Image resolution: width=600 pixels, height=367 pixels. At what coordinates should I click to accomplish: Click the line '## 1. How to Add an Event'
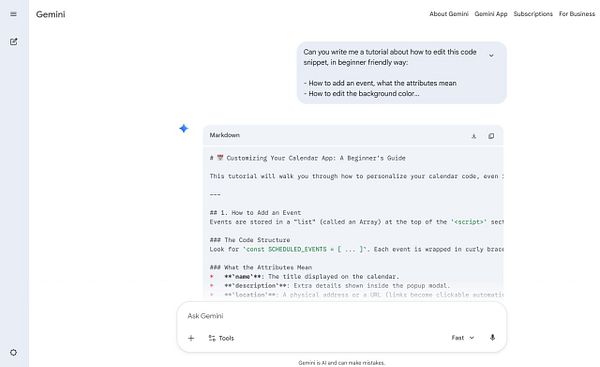tap(255, 212)
